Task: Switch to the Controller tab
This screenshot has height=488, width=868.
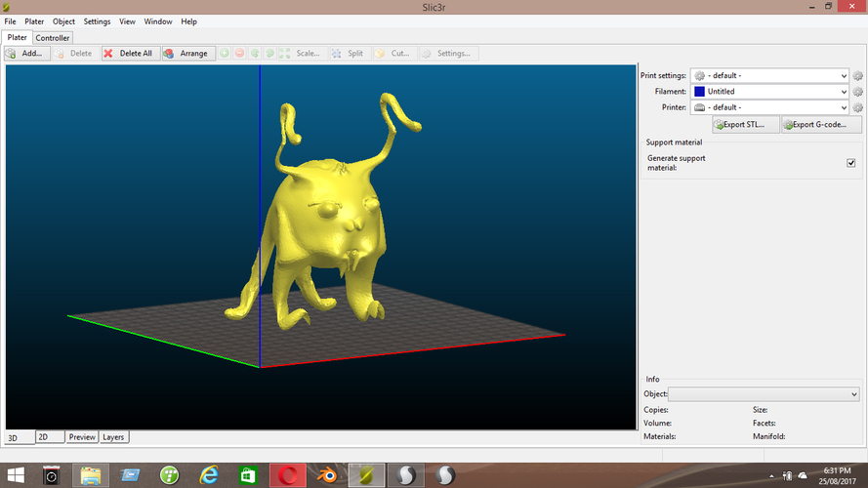Action: tap(53, 38)
